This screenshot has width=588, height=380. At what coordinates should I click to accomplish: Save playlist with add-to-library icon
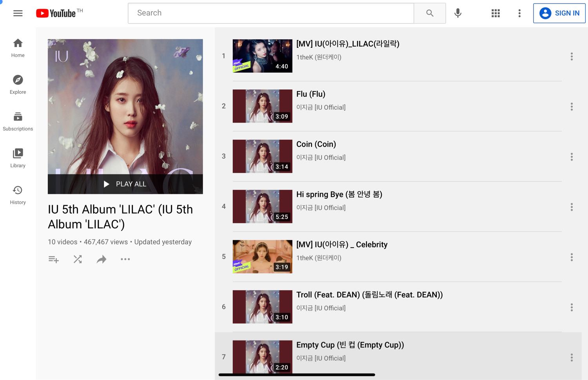54,259
